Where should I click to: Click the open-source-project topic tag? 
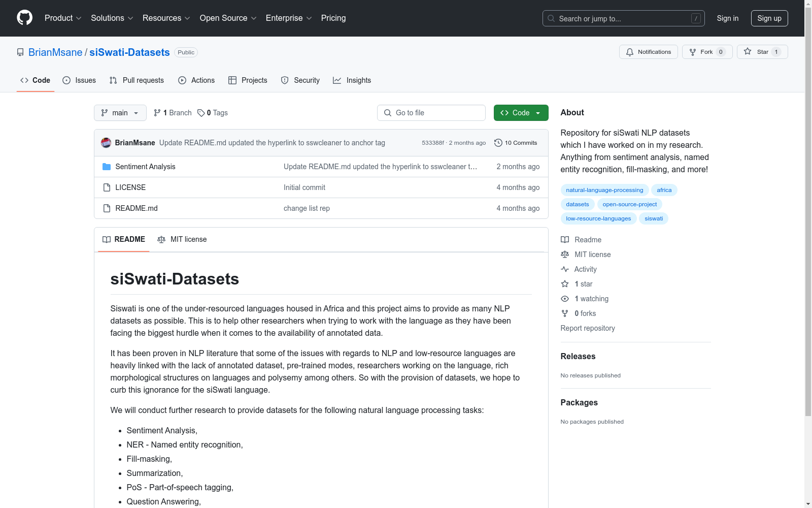[x=629, y=204]
